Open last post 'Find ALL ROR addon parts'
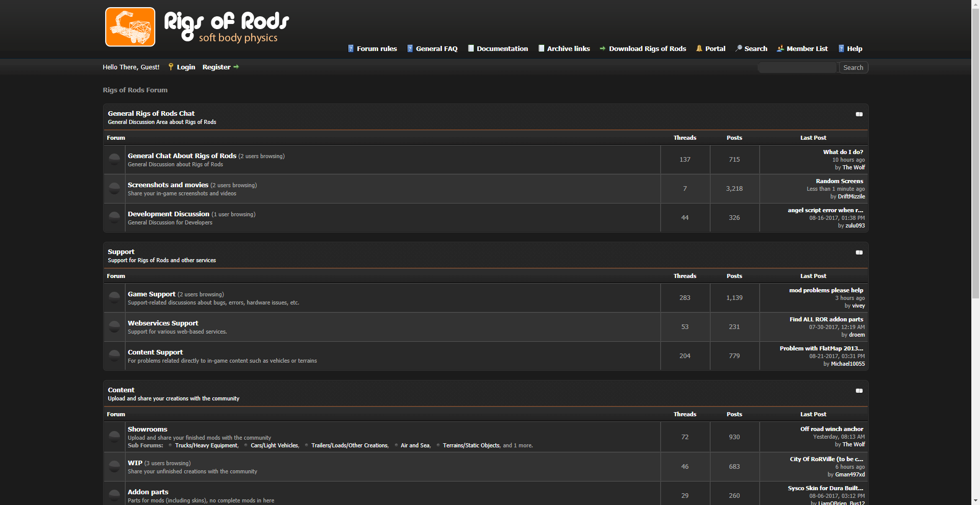 click(826, 319)
